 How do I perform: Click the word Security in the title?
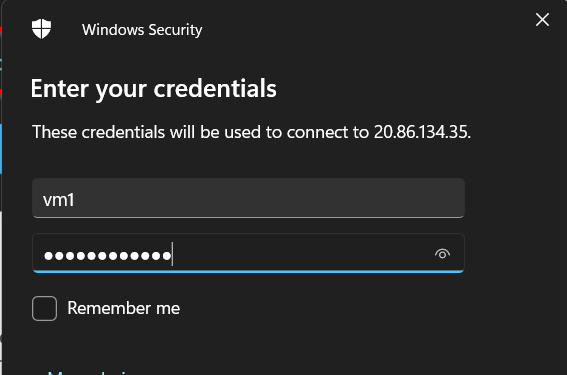(x=175, y=30)
